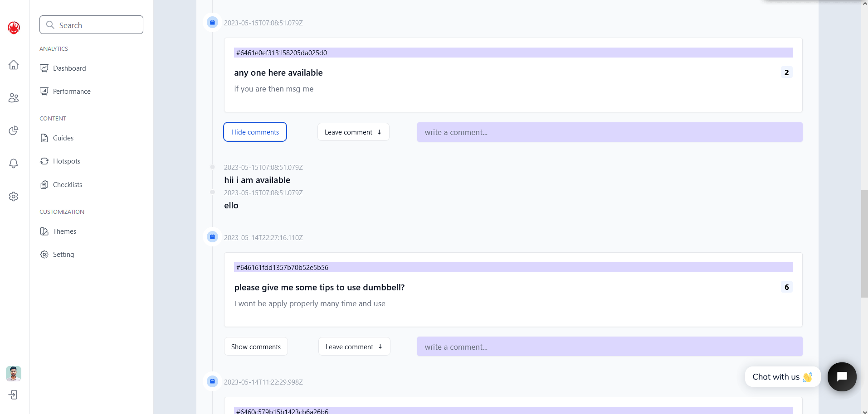Select Dashboard from the Analytics menu
Viewport: 868px width, 414px height.
[69, 68]
